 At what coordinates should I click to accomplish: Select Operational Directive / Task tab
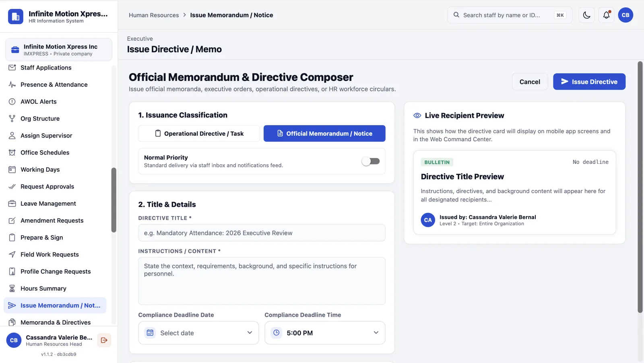(199, 134)
